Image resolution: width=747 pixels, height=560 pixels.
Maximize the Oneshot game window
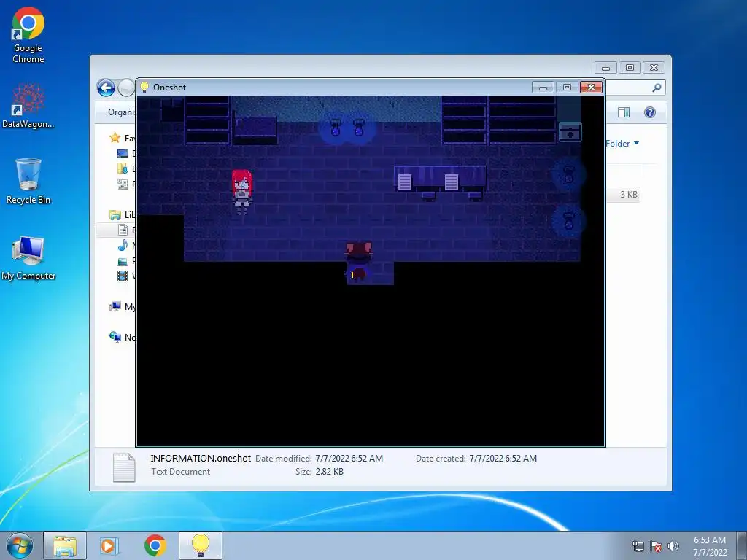tap(567, 87)
